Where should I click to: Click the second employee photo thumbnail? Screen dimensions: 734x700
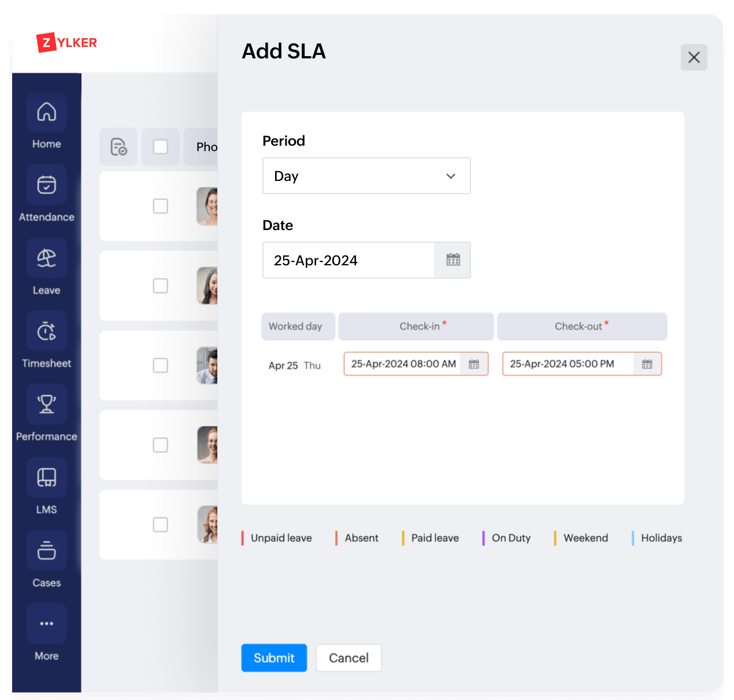(x=207, y=286)
